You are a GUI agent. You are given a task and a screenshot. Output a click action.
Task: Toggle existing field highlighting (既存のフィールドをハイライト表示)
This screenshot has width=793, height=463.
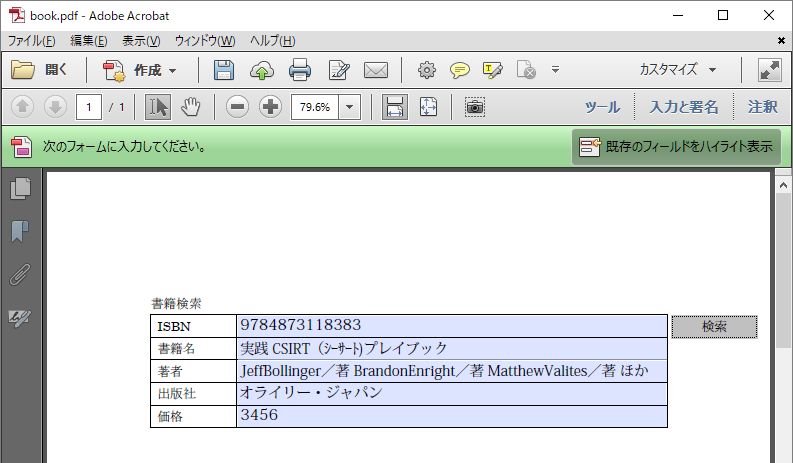[676, 147]
